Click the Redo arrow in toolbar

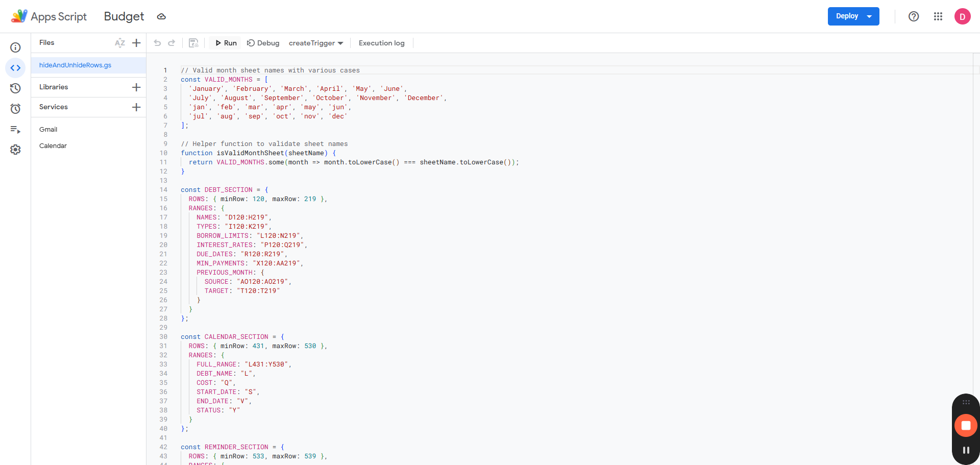171,43
